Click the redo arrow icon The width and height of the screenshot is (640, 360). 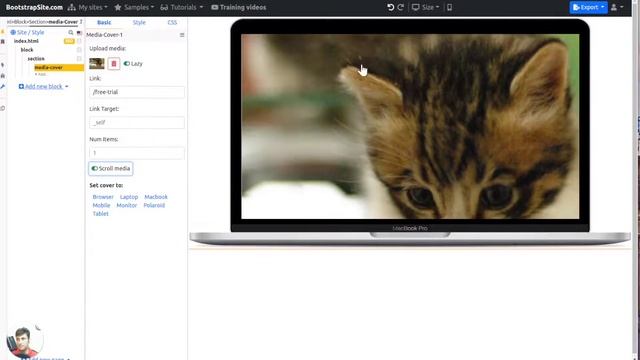(401, 7)
